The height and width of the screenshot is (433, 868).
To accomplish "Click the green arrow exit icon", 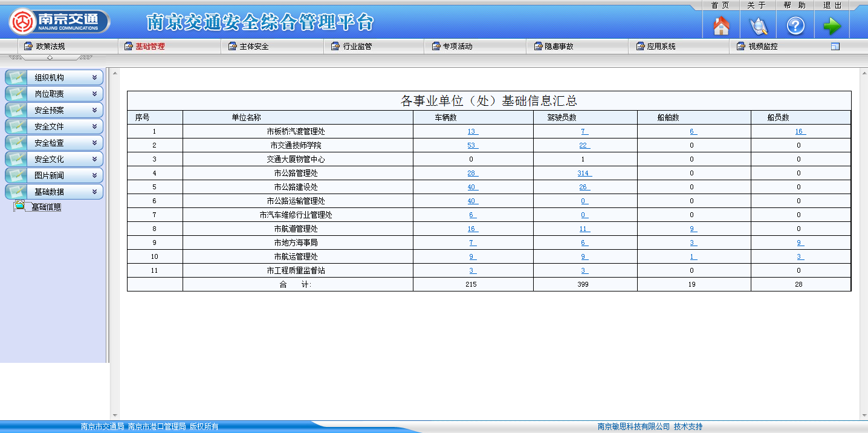I will point(832,26).
